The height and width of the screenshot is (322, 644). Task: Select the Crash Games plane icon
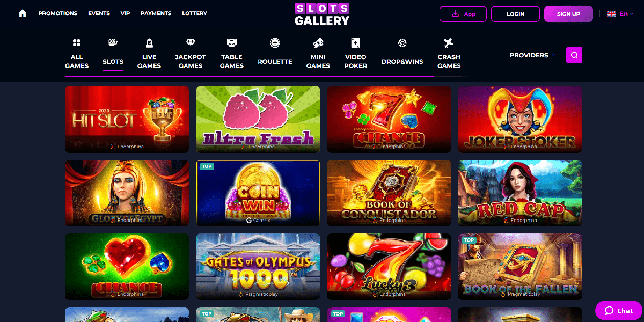point(449,43)
